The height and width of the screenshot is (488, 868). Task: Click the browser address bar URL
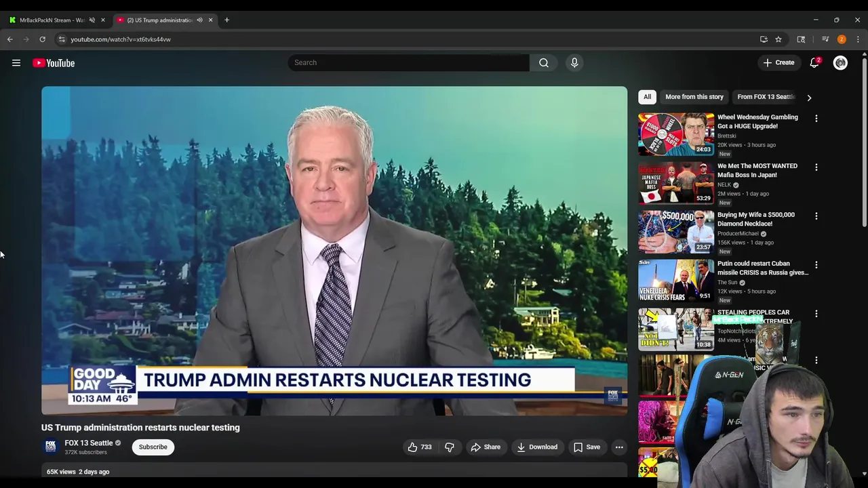(121, 39)
